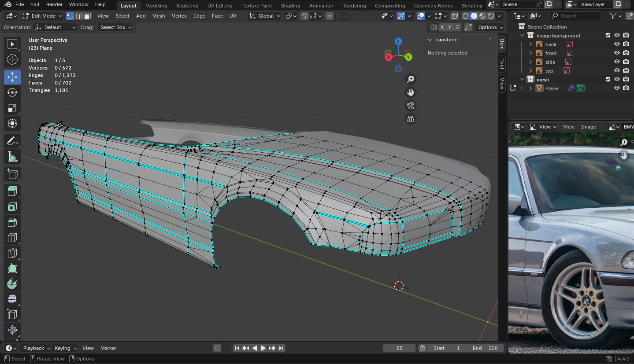Hide the side image with its eye icon
Viewport: 634px width, 364px height.
(x=617, y=62)
